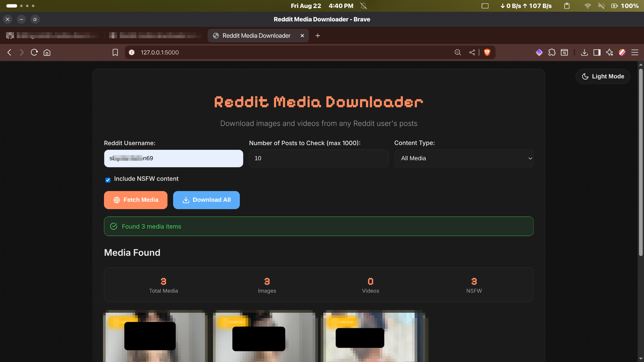The width and height of the screenshot is (644, 362).
Task: Focus the Number of Posts field
Action: (x=319, y=159)
